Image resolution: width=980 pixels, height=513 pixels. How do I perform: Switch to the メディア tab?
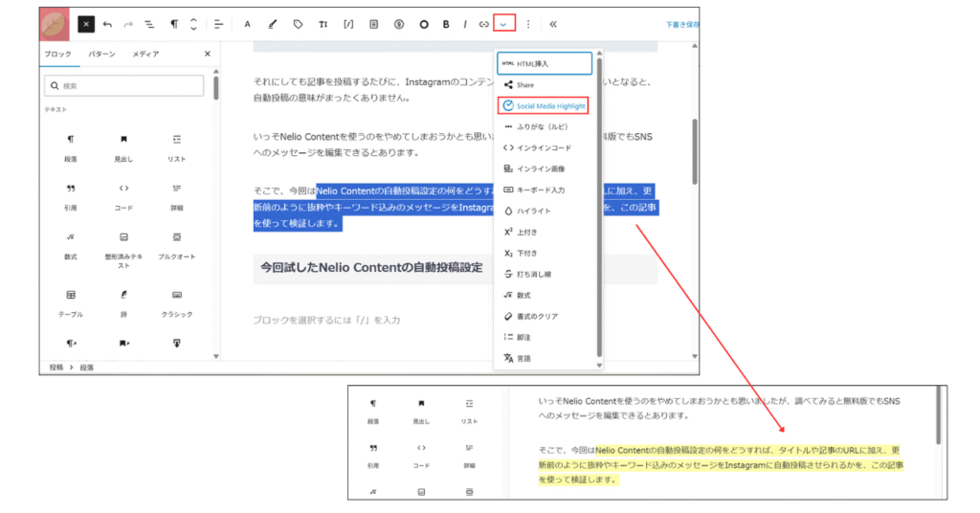click(x=145, y=54)
